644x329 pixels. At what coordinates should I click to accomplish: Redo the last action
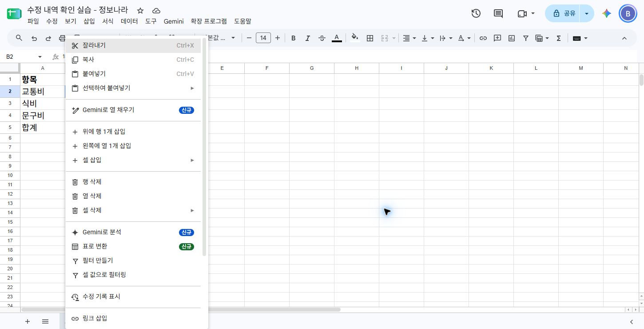[x=48, y=38]
